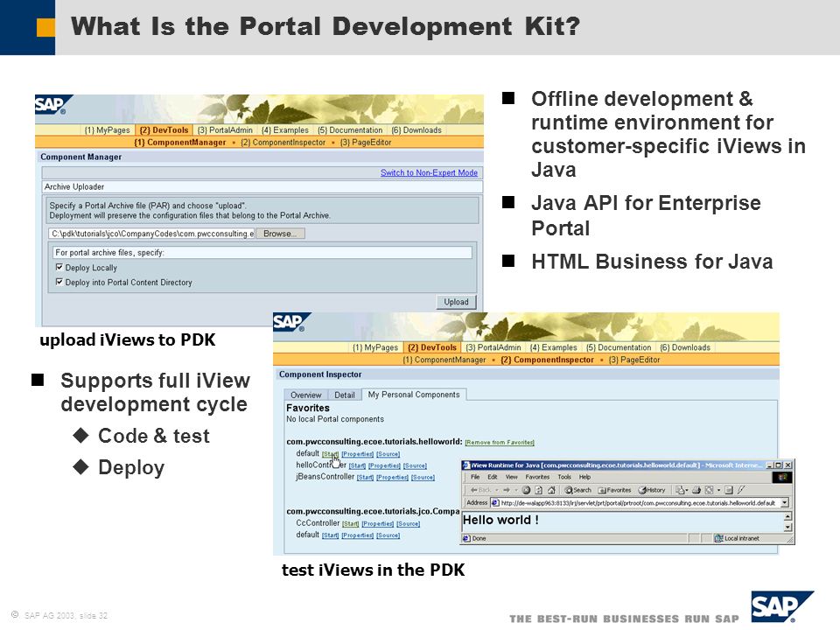
Task: Click Forward arrow in Internet Explorer toolbar
Action: click(x=507, y=490)
